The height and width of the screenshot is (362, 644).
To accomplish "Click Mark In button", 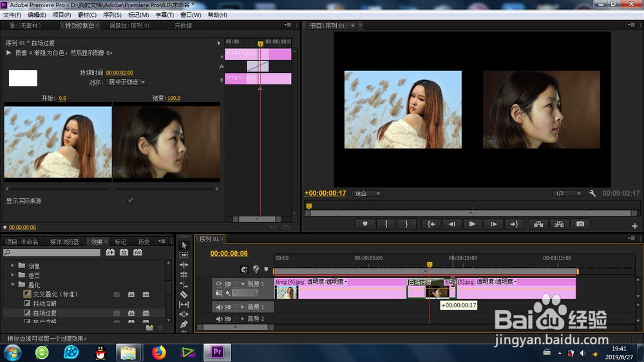I will (386, 224).
